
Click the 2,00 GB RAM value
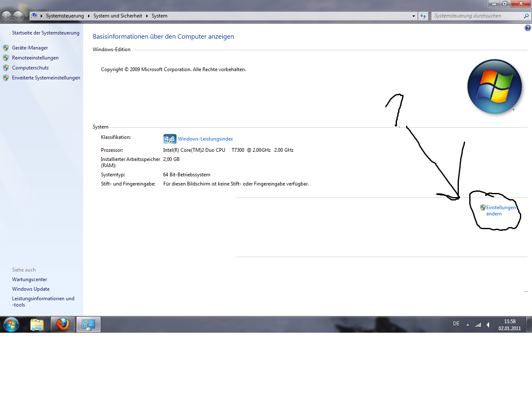(x=171, y=159)
